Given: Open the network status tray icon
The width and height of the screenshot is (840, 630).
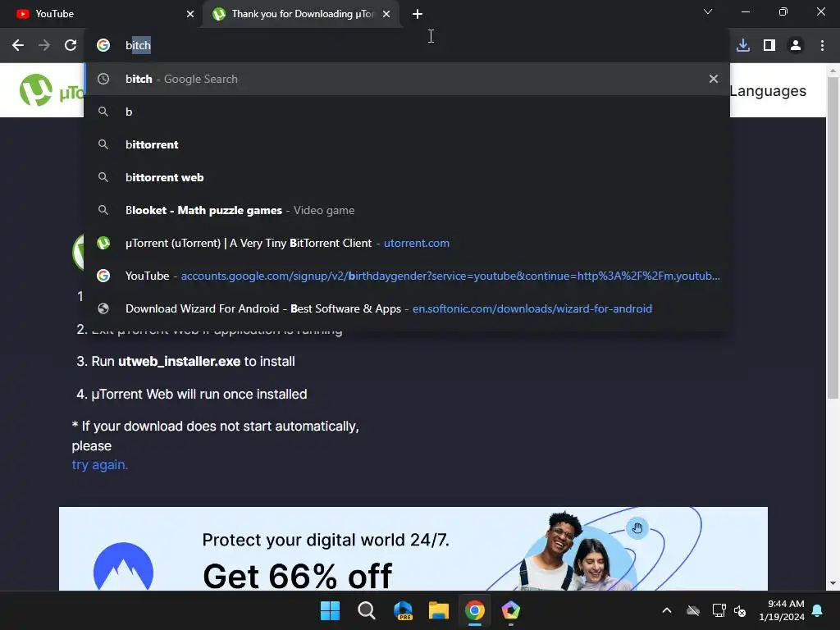Looking at the screenshot, I should coord(719,610).
